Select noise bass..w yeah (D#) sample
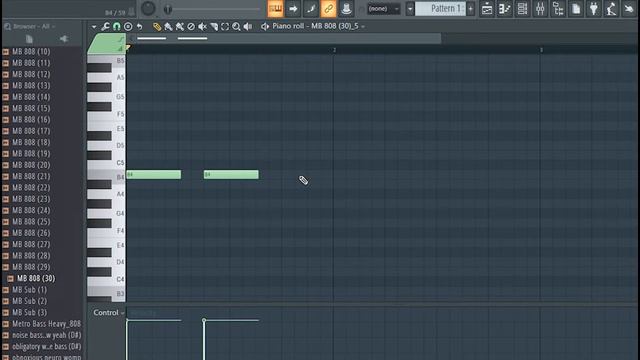Image resolution: width=640 pixels, height=360 pixels. tap(46, 335)
